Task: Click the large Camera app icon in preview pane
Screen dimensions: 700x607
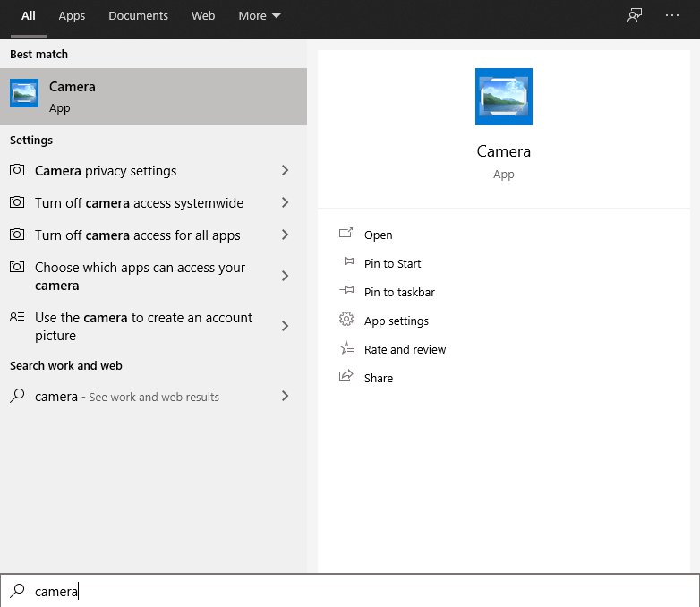Action: (x=504, y=97)
